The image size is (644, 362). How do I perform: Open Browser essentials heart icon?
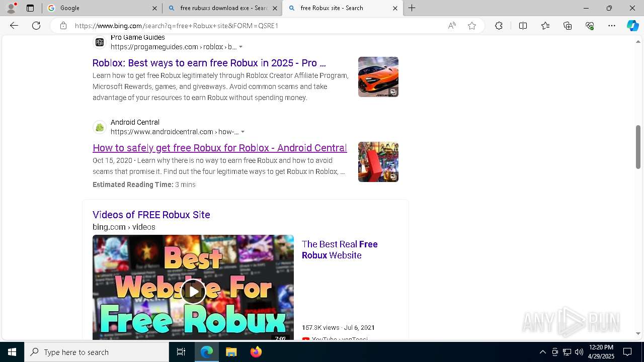590,26
